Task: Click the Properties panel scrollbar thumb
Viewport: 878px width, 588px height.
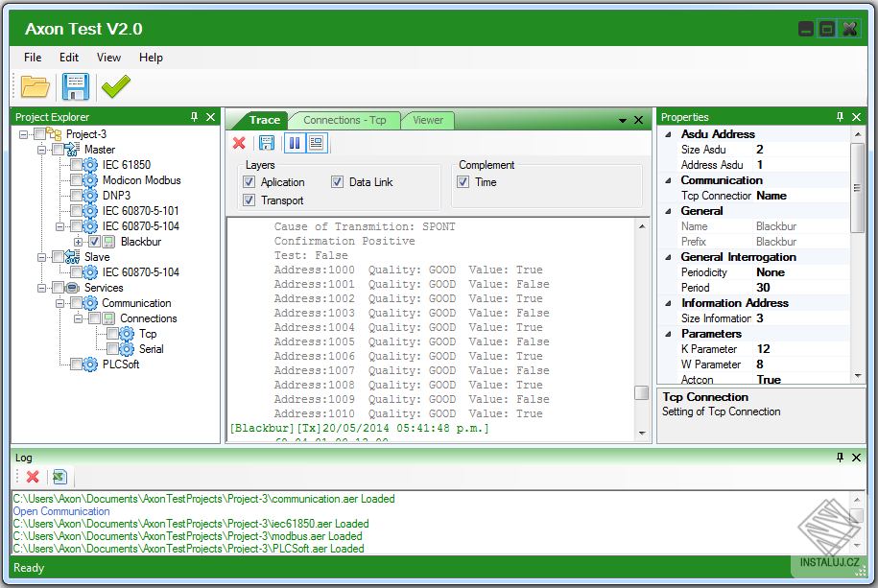Action: tap(857, 187)
